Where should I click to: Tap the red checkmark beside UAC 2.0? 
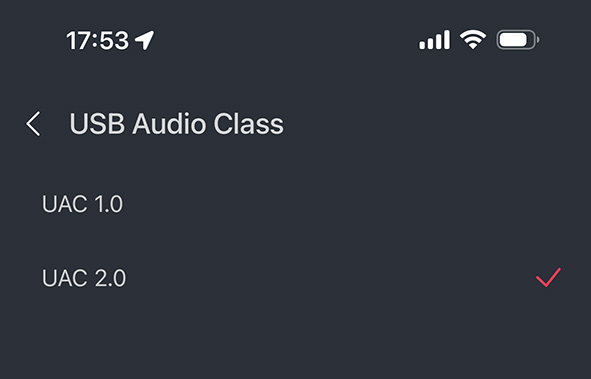tap(548, 277)
